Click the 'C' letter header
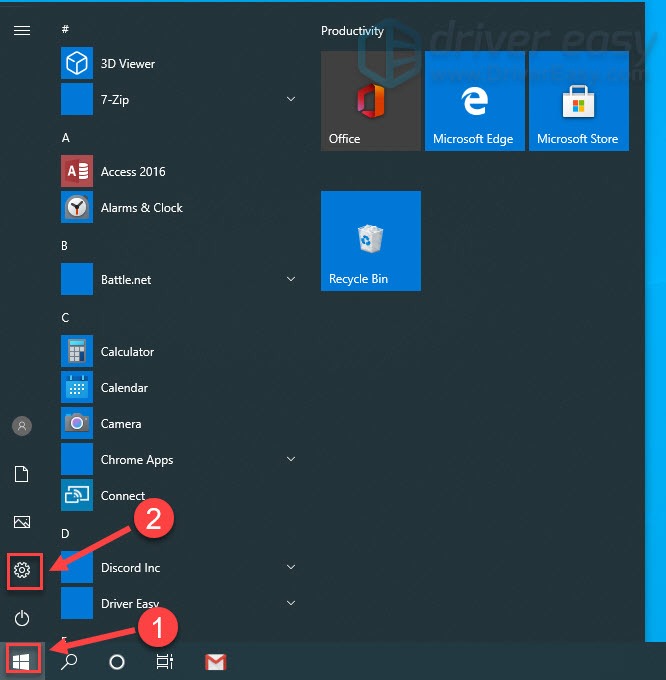Viewport: 666px width, 680px height. 65,318
